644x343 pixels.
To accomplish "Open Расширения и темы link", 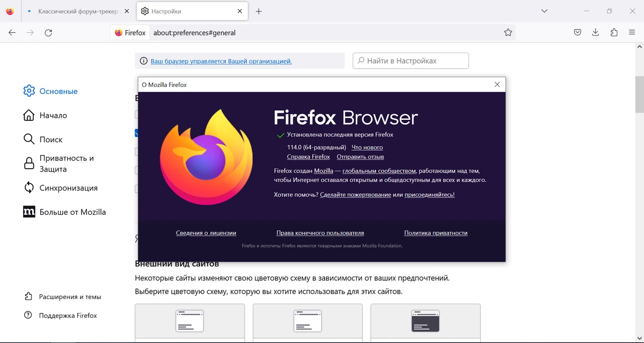I will (x=63, y=297).
